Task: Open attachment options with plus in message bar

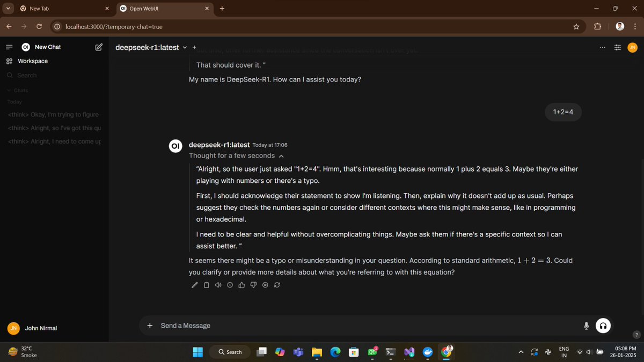Action: 150,326
